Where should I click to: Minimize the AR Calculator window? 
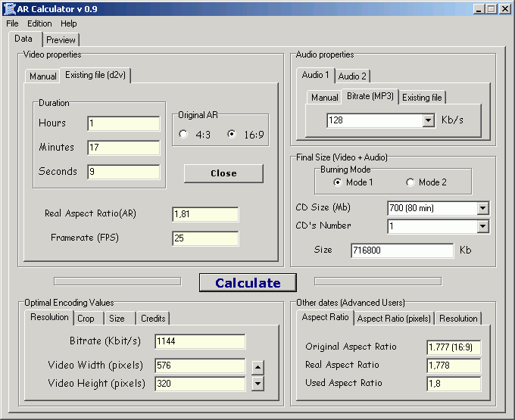click(479, 9)
